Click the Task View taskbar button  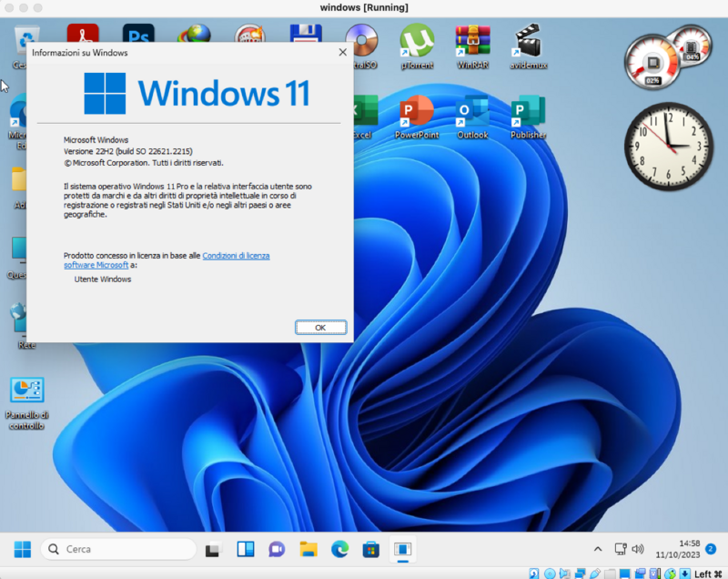point(214,549)
